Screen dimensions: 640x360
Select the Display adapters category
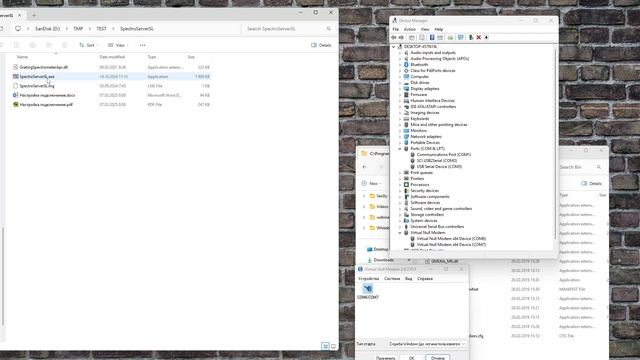(x=425, y=89)
